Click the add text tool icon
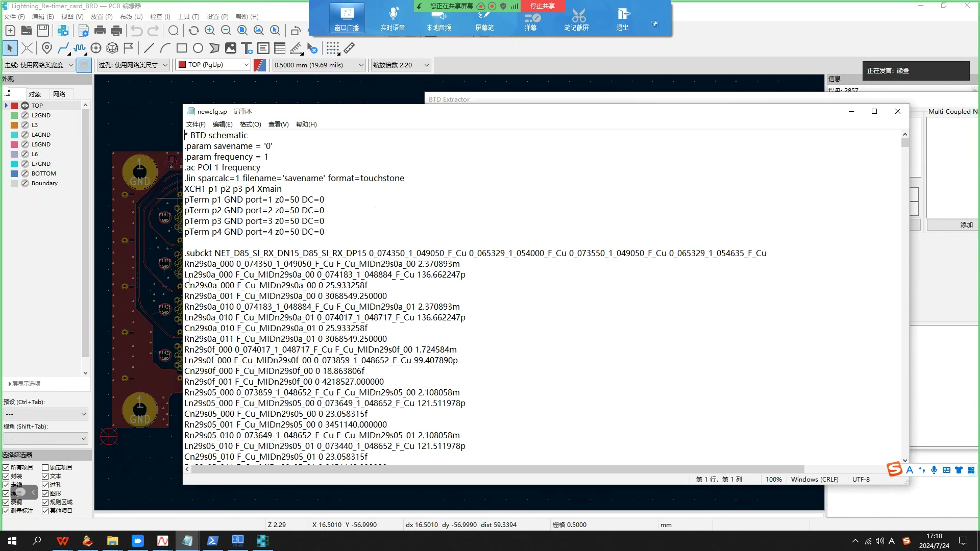The width and height of the screenshot is (980, 551). (247, 48)
